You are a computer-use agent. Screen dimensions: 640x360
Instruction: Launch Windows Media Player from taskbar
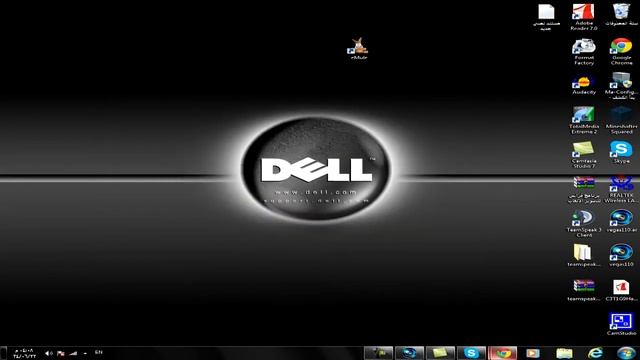point(533,353)
